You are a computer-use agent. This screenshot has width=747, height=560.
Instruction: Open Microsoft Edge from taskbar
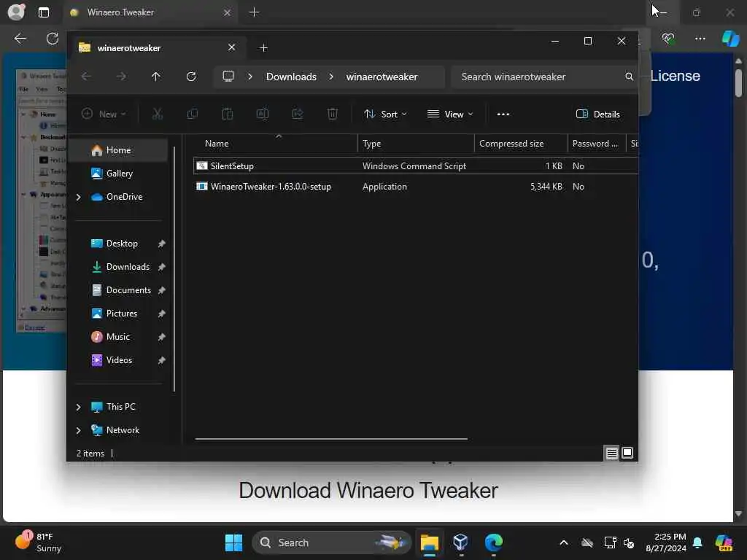point(494,542)
